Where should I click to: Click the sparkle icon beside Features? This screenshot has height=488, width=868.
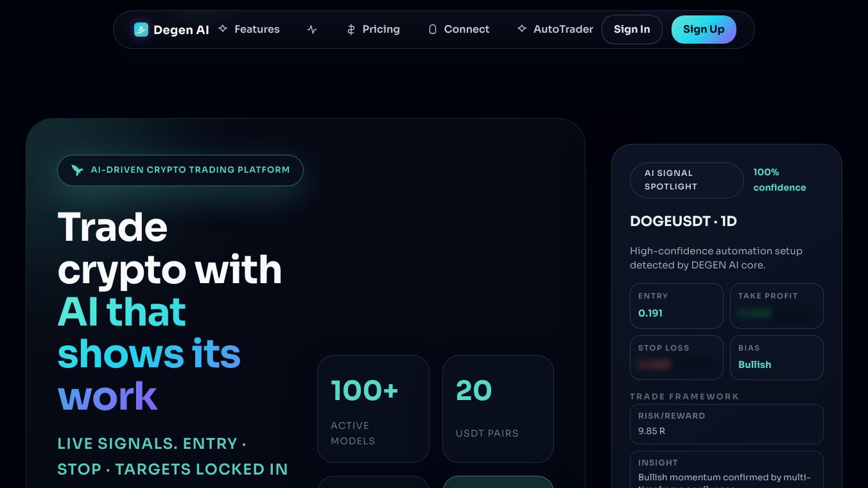click(x=223, y=29)
